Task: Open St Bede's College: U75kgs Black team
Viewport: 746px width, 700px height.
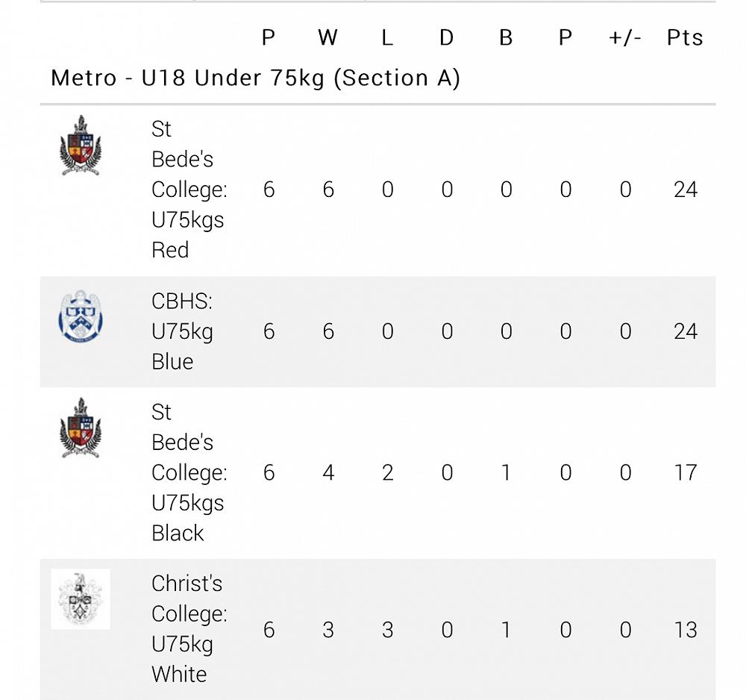Action: pos(189,472)
